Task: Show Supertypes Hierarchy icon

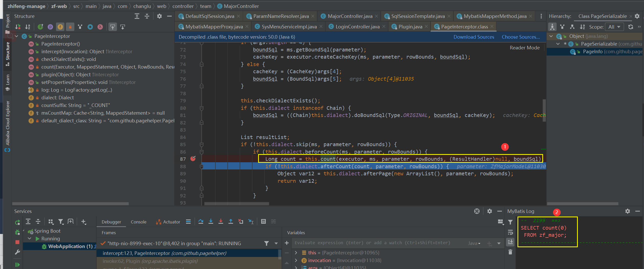Action: [x=562, y=27]
